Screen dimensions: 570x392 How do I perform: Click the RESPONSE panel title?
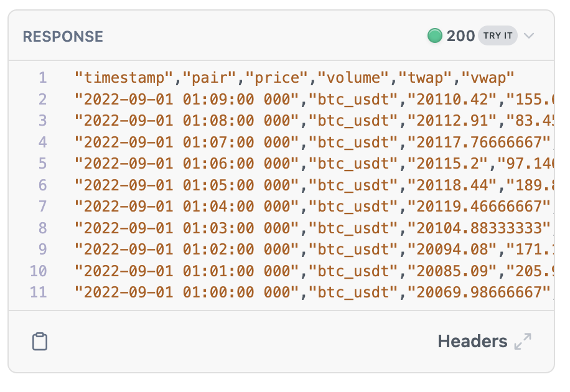point(63,36)
